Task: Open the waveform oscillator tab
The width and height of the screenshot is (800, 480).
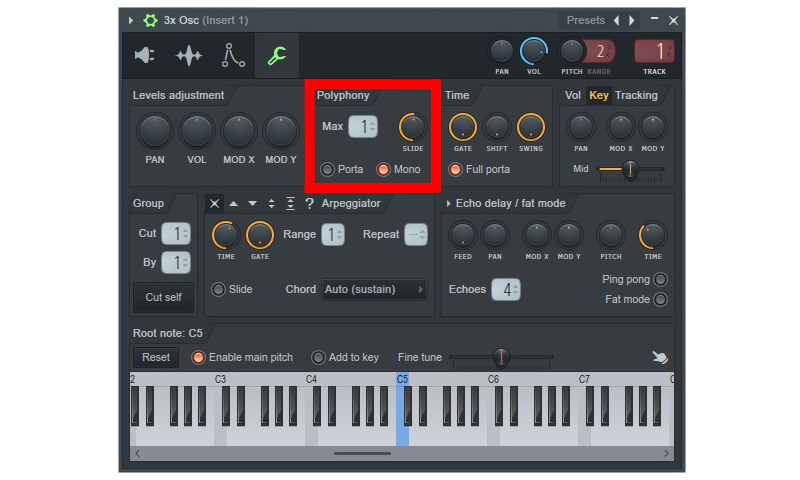Action: coord(189,56)
